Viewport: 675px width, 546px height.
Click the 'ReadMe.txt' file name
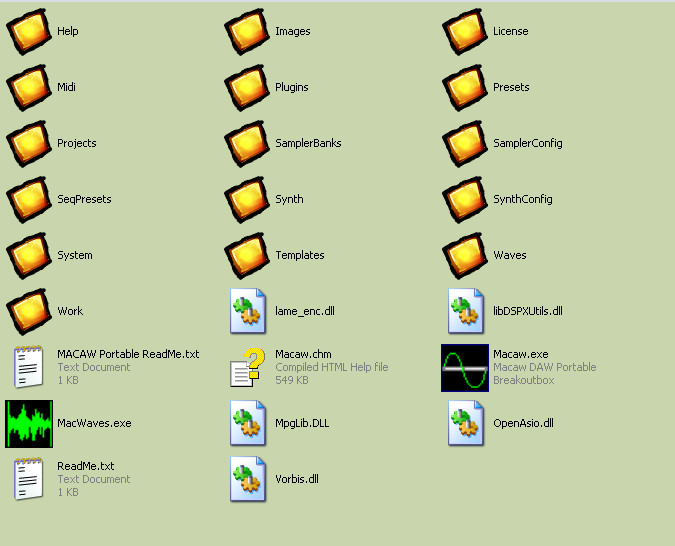pyautogui.click(x=86, y=466)
